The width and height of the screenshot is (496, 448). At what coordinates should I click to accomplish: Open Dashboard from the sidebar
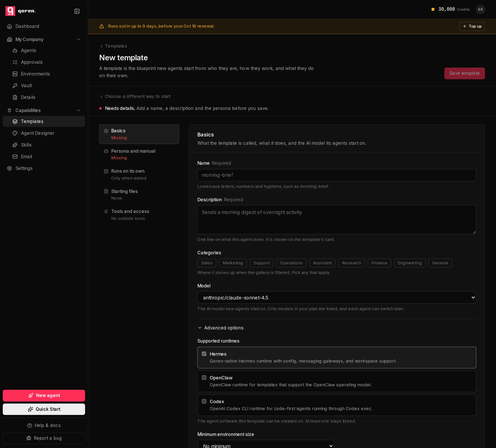pyautogui.click(x=44, y=26)
